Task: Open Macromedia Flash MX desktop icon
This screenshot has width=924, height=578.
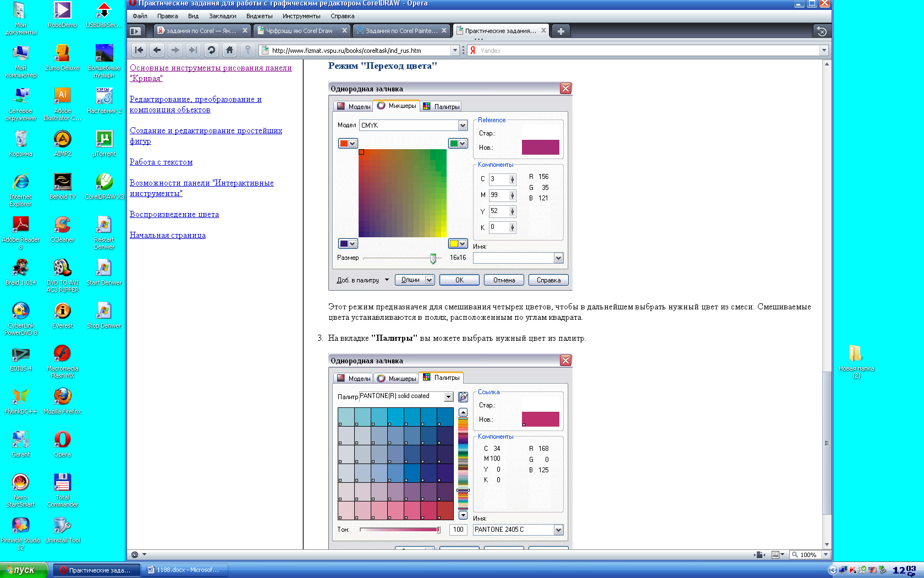Action: pyautogui.click(x=62, y=361)
